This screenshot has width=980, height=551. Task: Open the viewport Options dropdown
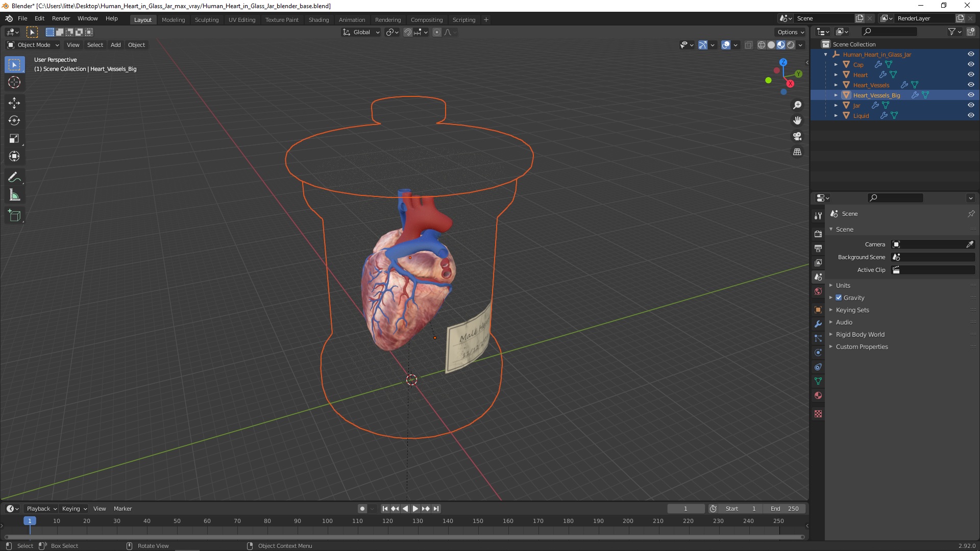[x=791, y=32]
